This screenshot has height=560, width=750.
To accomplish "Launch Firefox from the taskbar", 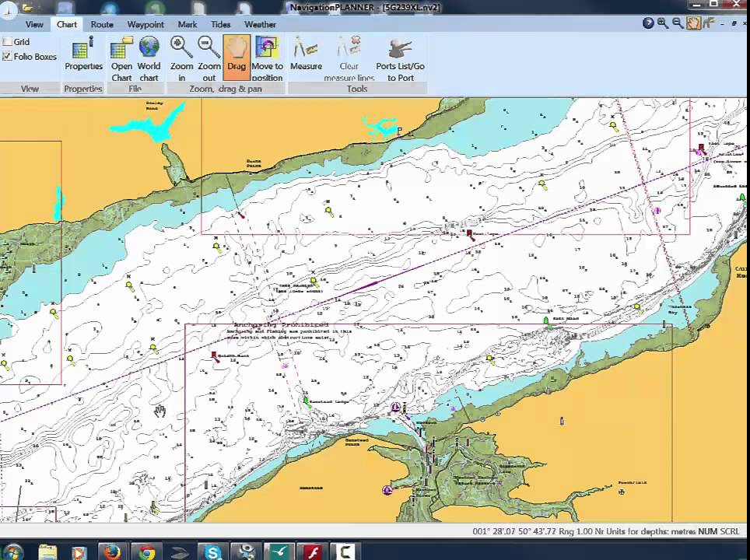I will 112,552.
